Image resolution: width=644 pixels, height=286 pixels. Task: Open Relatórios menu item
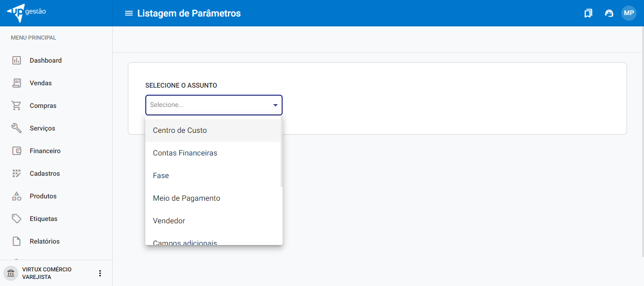[45, 241]
